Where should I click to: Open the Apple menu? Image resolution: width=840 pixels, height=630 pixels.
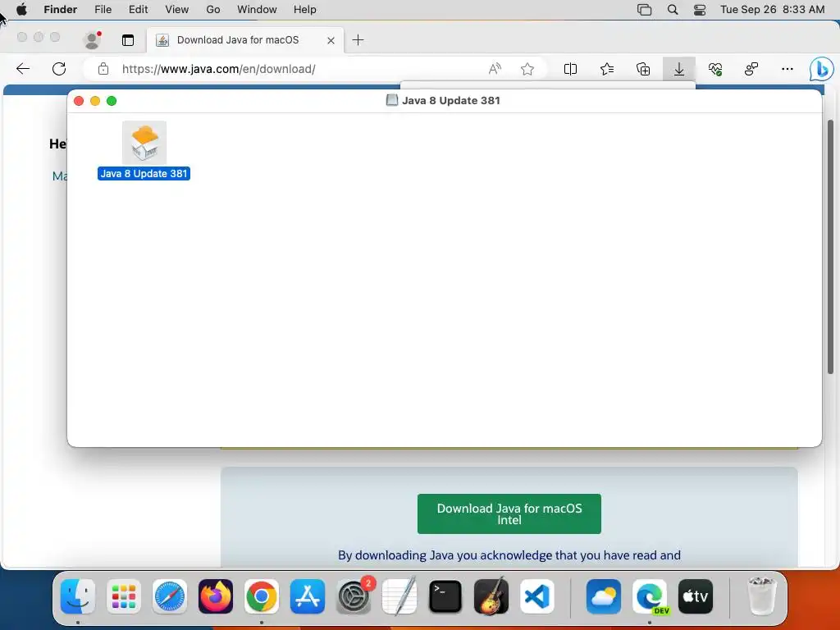21,10
